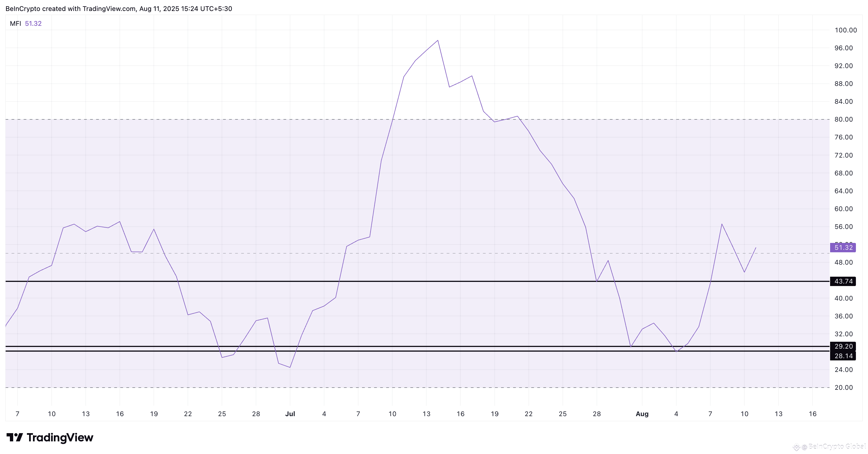
Task: Click the 56.00 value on the scale
Action: (x=843, y=227)
